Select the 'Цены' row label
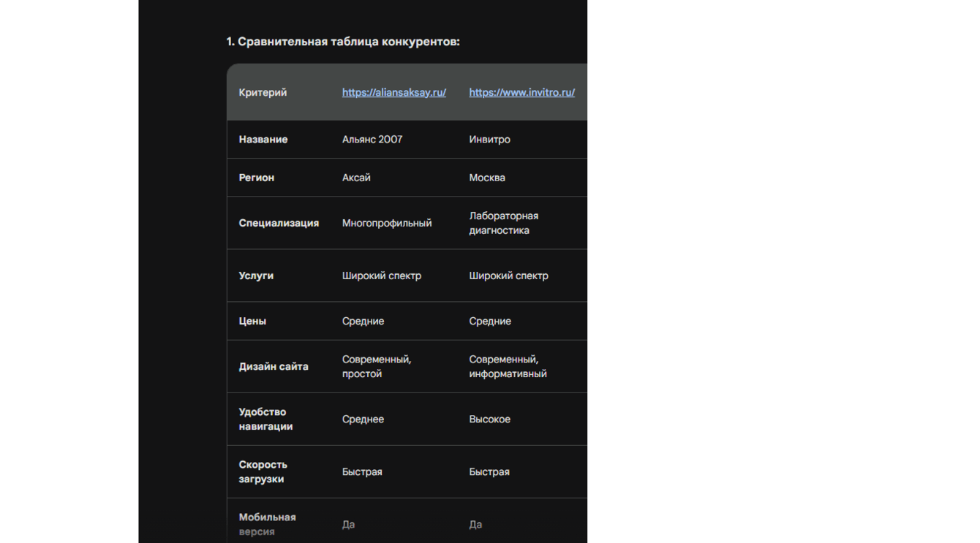 [252, 321]
